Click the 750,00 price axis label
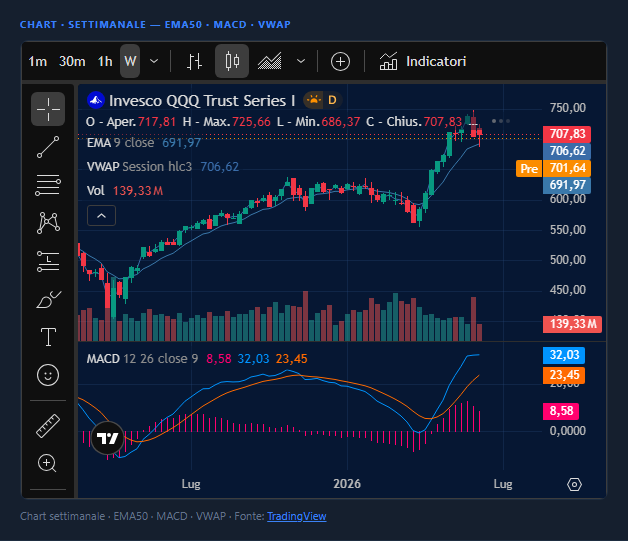 pyautogui.click(x=568, y=108)
